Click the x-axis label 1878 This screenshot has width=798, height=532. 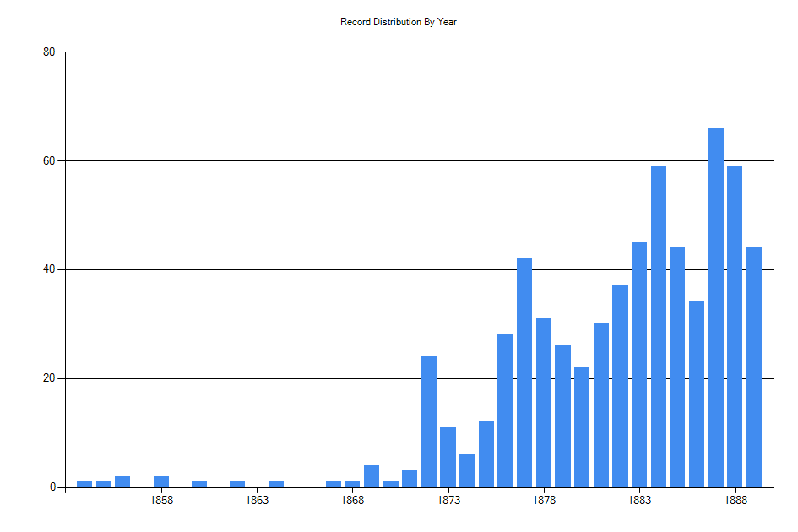click(x=544, y=501)
